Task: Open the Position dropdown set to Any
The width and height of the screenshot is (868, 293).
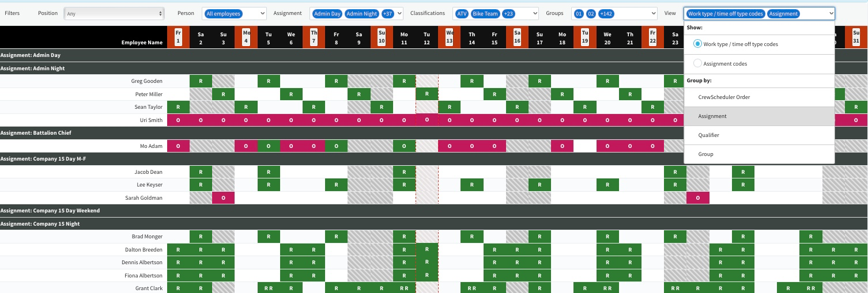Action: pyautogui.click(x=114, y=13)
